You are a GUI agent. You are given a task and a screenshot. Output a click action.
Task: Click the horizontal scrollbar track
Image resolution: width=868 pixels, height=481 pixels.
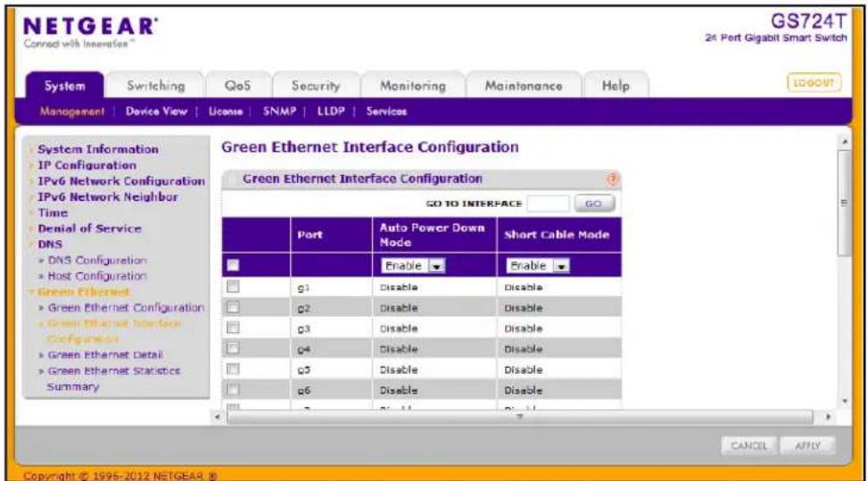(x=519, y=416)
